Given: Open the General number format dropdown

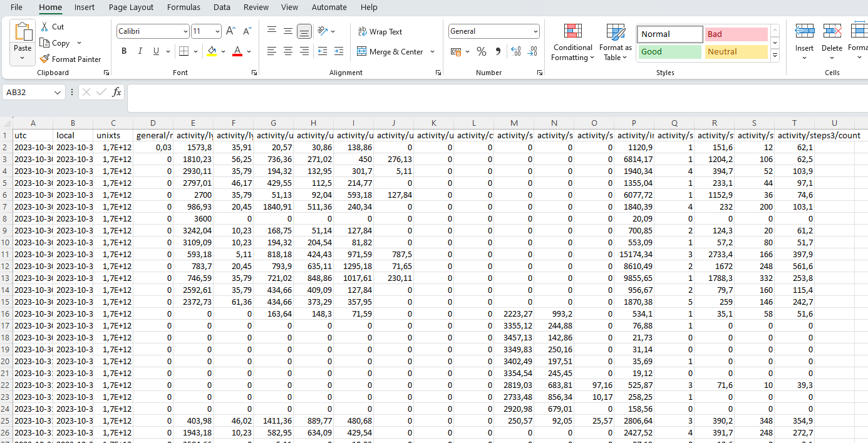Looking at the screenshot, I should coord(535,31).
